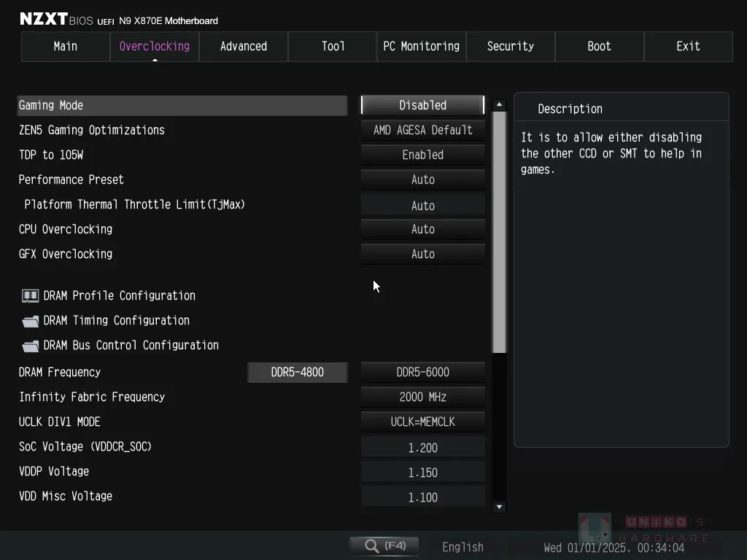Image resolution: width=747 pixels, height=560 pixels.
Task: Click the DRAM Bus Control Configuration folder icon
Action: point(31,346)
